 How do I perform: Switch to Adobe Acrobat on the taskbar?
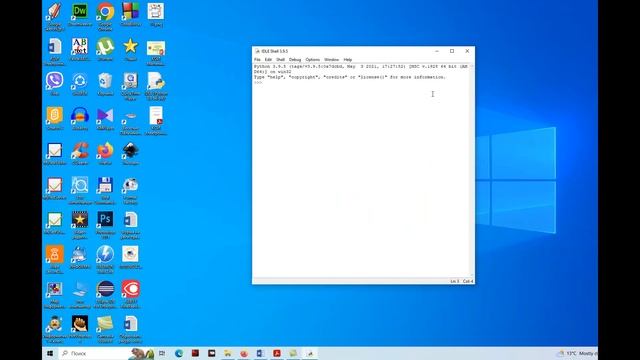(x=277, y=353)
